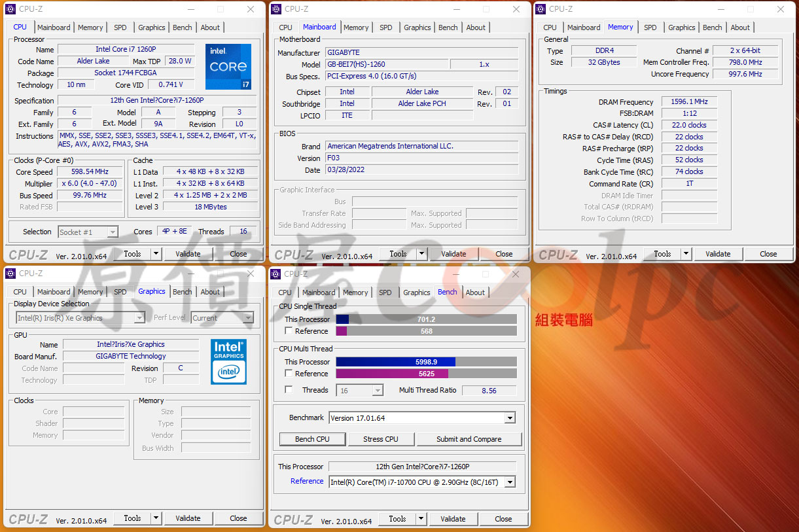Open the Tools dropdown arrow in the Memory timings window

click(686, 254)
